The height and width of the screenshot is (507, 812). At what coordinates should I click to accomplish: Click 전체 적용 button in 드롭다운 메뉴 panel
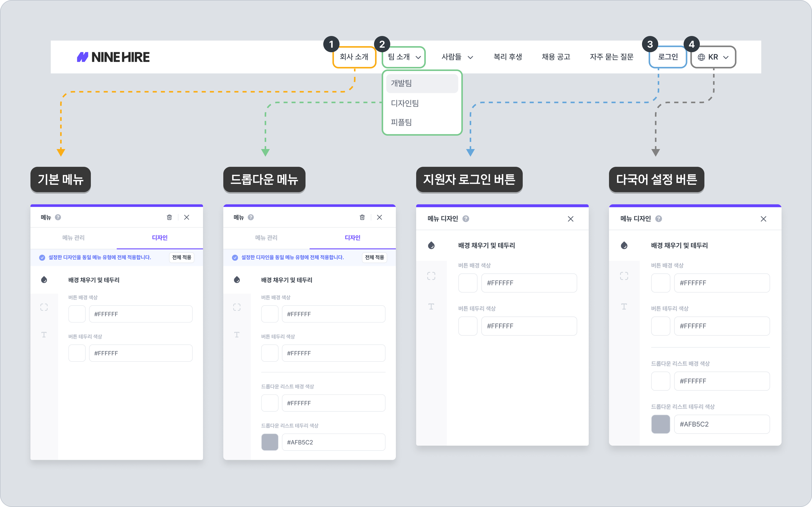tap(375, 257)
